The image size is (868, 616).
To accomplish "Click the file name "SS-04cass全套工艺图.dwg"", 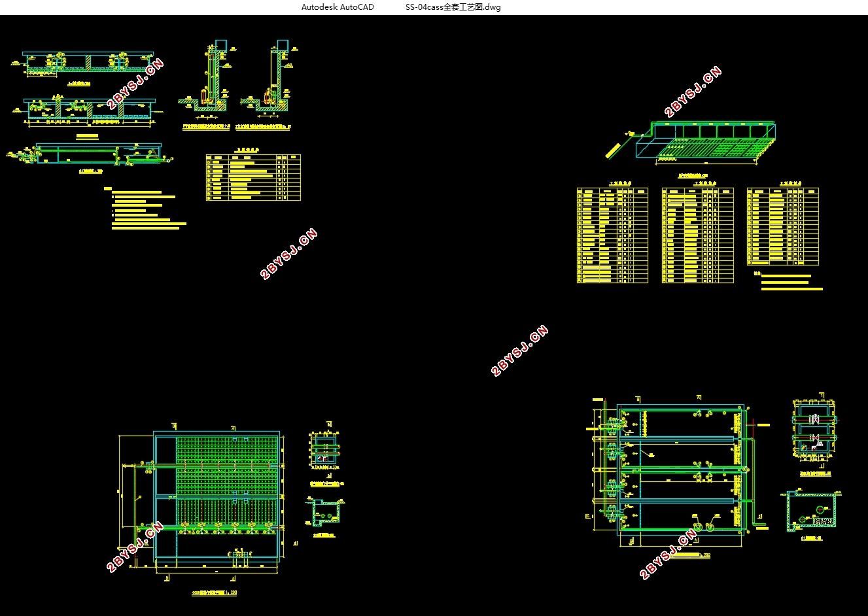I will [x=453, y=7].
